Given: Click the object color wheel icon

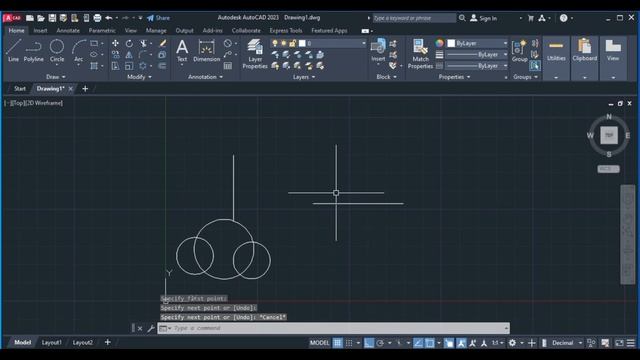Looking at the screenshot, I should (439, 43).
